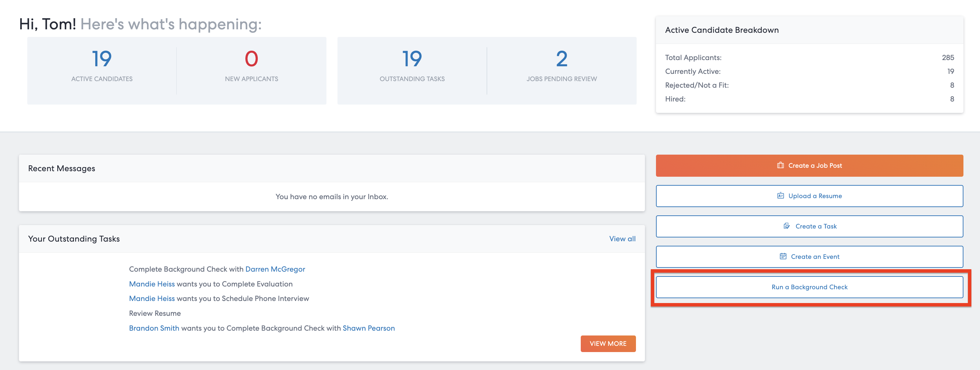Image resolution: width=980 pixels, height=370 pixels.
Task: Open Darren McGregor's candidate profile link
Action: (x=275, y=269)
